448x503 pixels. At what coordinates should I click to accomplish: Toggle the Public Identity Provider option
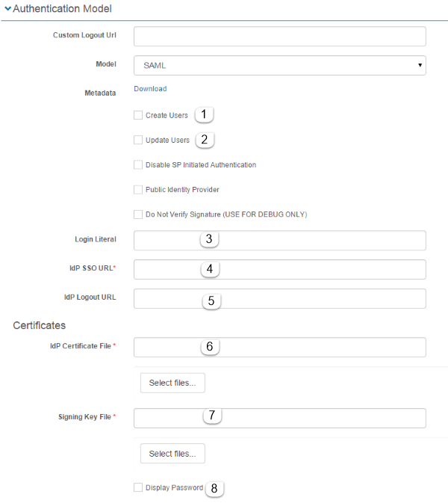point(138,189)
